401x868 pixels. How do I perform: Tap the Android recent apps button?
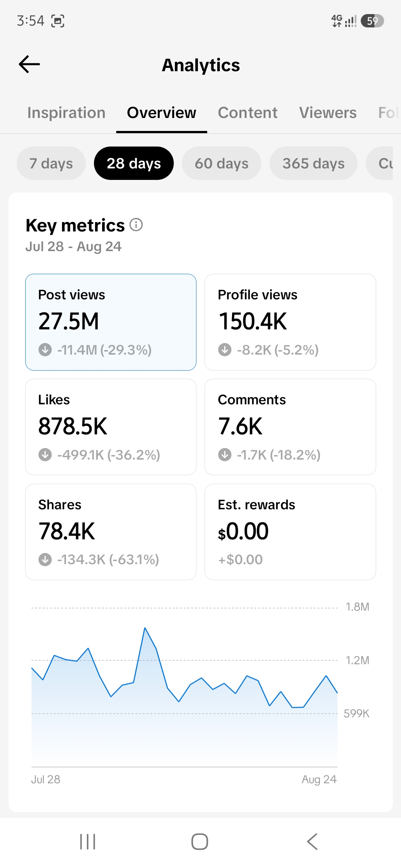pos(88,842)
